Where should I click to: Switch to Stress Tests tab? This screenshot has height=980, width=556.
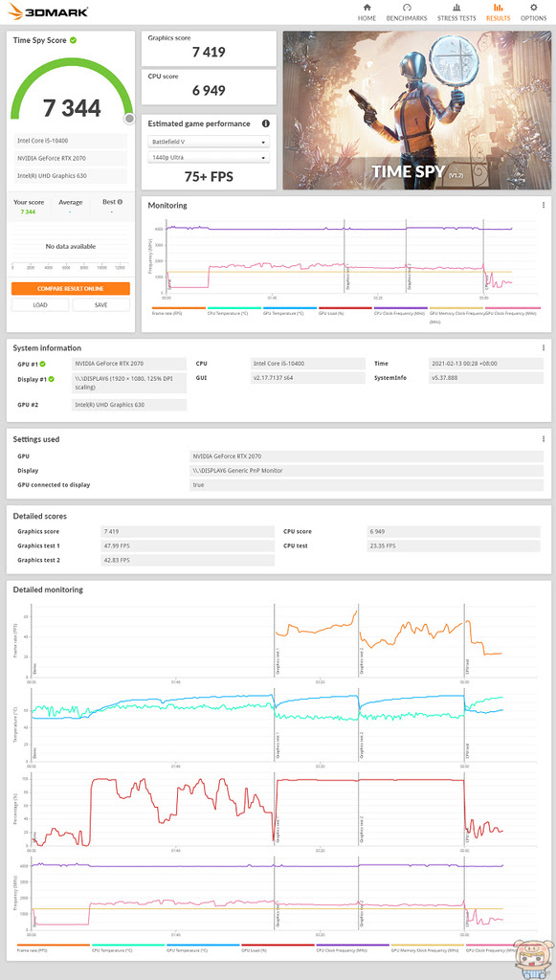point(456,12)
